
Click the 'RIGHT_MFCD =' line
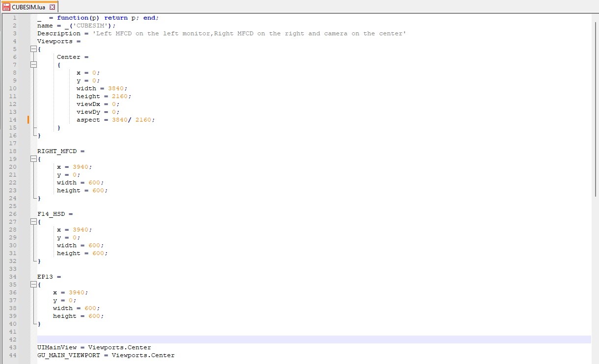pyautogui.click(x=61, y=151)
